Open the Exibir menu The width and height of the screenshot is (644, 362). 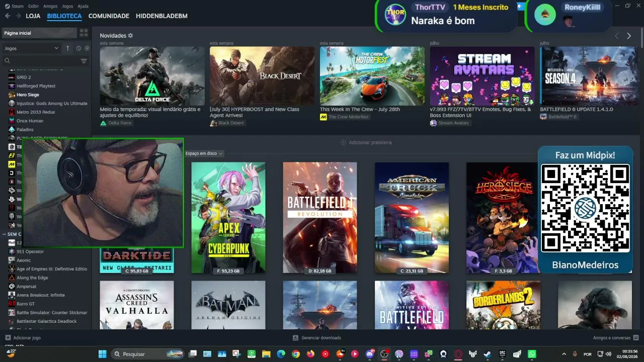pos(33,6)
